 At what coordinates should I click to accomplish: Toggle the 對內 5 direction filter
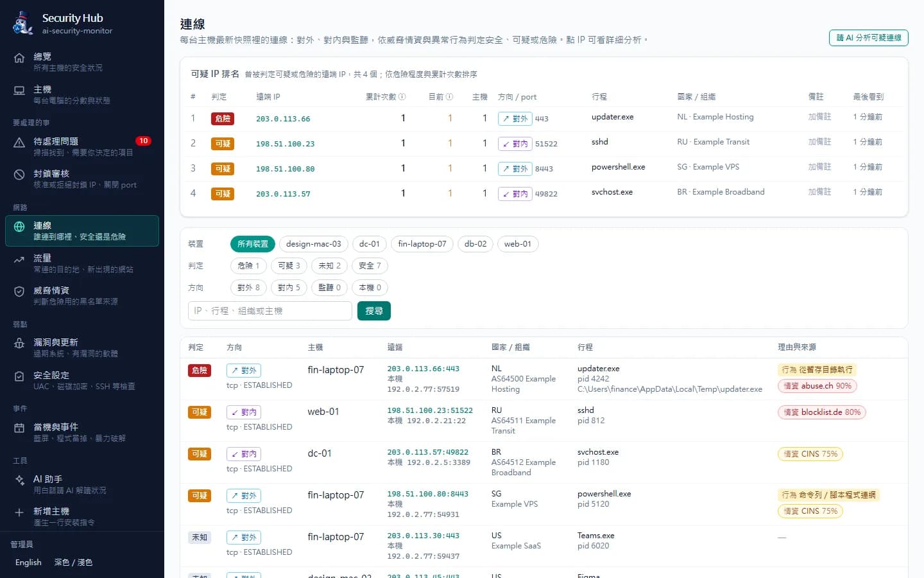click(x=289, y=288)
